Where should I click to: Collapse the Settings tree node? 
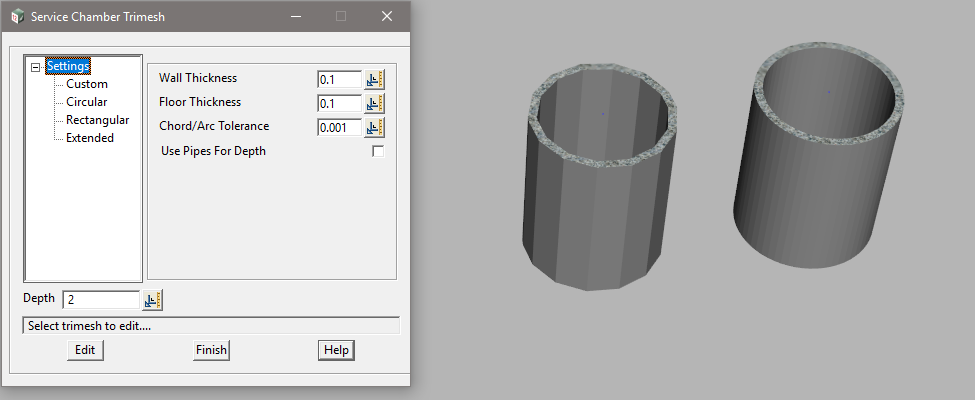(37, 67)
